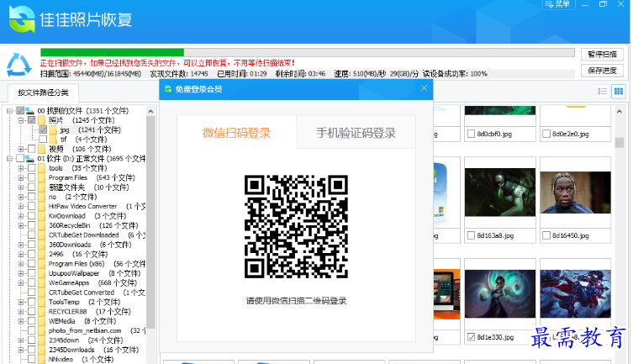Click the NNvideo folder icon

pos(42,359)
